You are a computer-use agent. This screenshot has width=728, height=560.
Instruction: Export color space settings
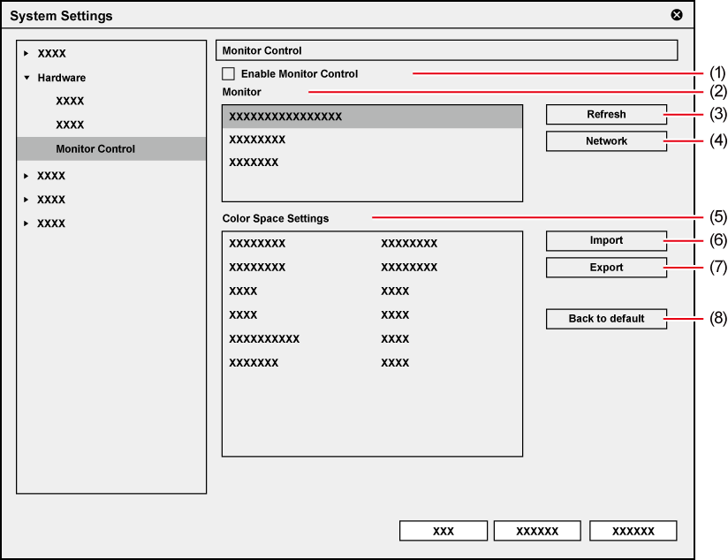(x=606, y=268)
